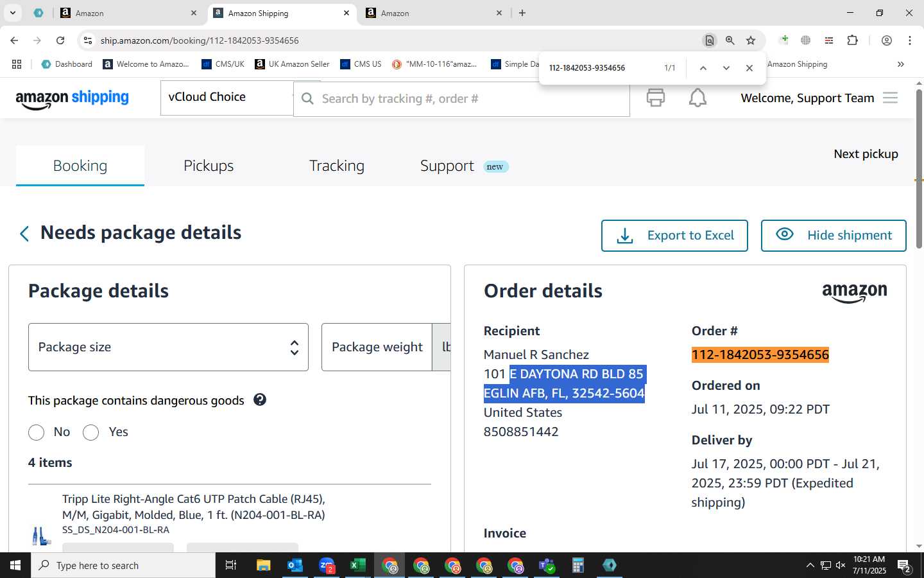
Task: Click Hide shipment button
Action: (834, 236)
